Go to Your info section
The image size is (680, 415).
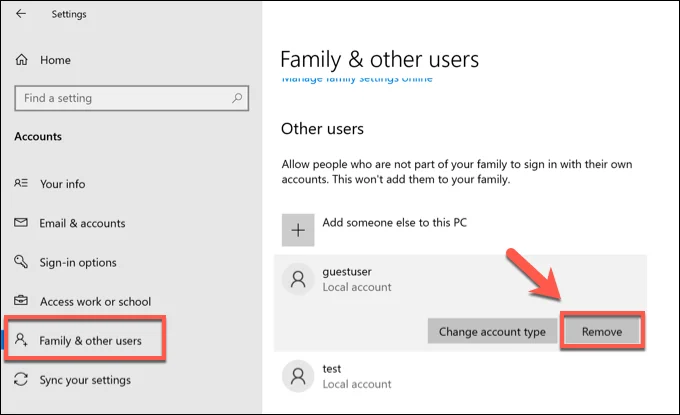(x=64, y=184)
